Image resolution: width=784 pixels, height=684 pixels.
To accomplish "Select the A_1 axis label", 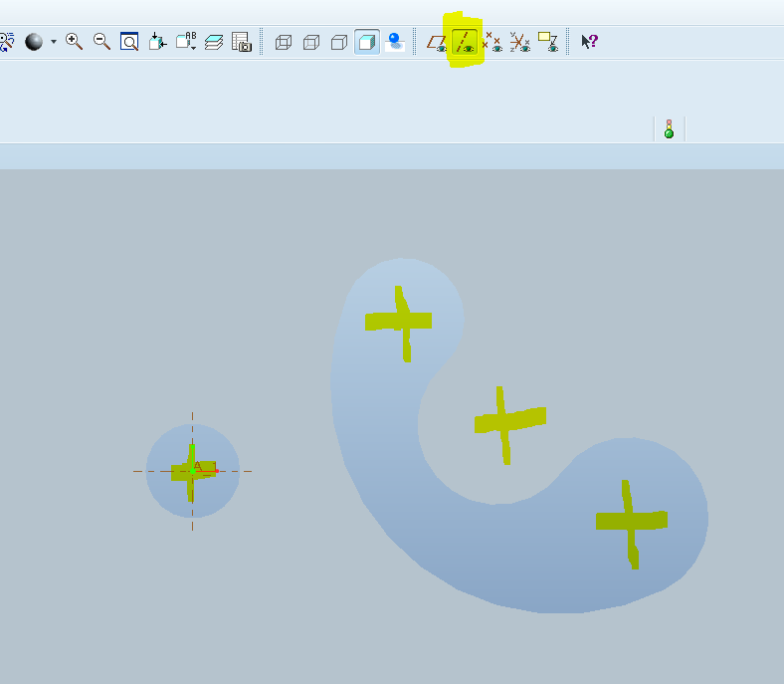I will click(x=205, y=466).
